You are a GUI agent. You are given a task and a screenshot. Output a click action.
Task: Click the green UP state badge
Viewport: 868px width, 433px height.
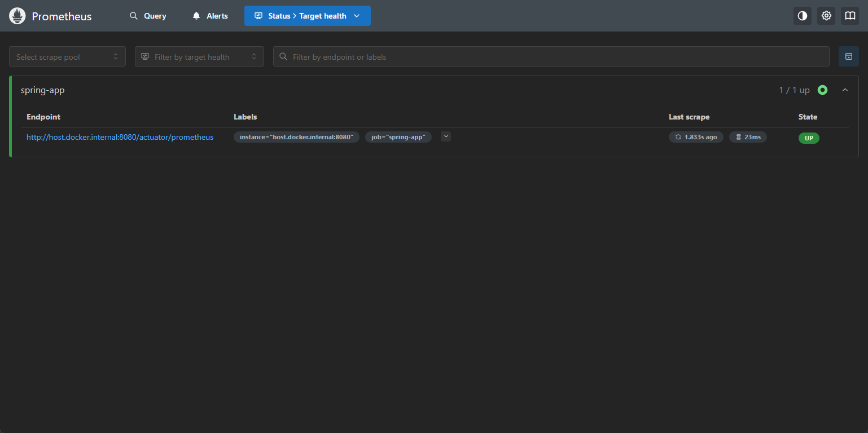(808, 138)
